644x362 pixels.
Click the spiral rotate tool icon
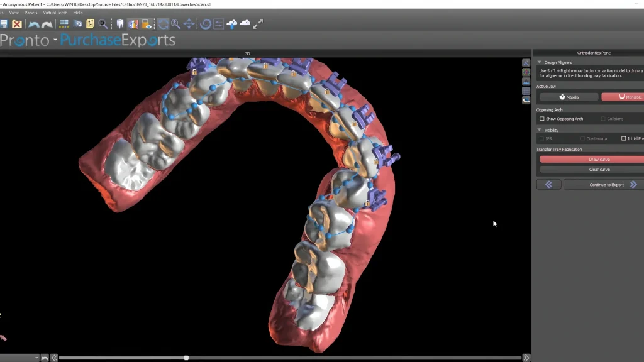click(205, 24)
